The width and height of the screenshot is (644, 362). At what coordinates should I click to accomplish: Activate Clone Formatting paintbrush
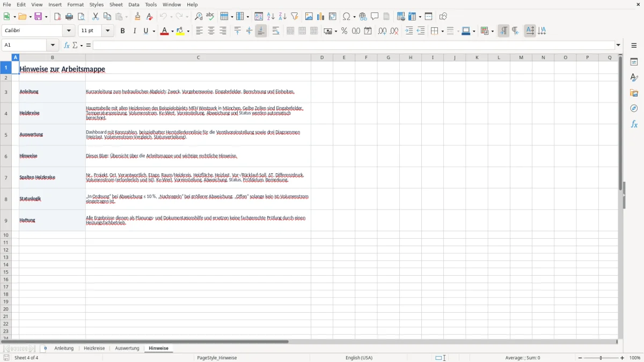point(137,17)
